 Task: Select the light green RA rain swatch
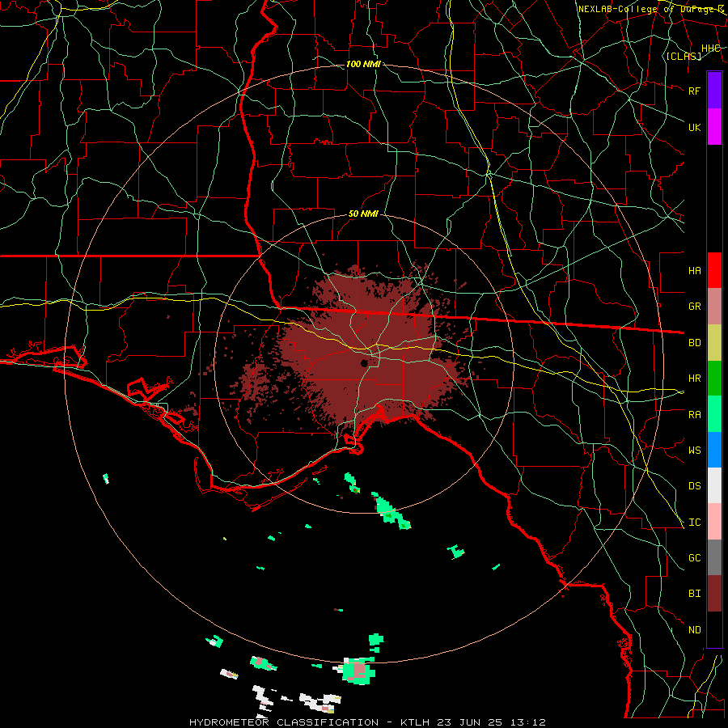click(x=714, y=414)
